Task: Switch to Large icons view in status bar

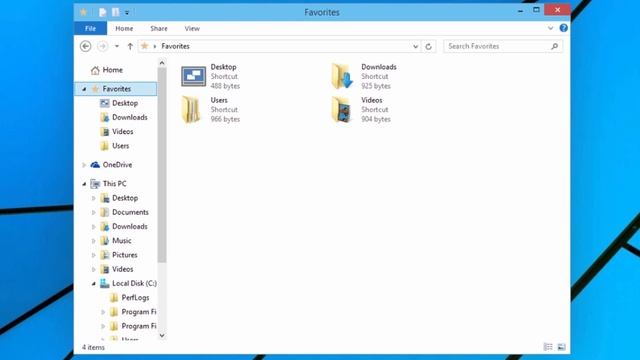Action: tap(562, 347)
